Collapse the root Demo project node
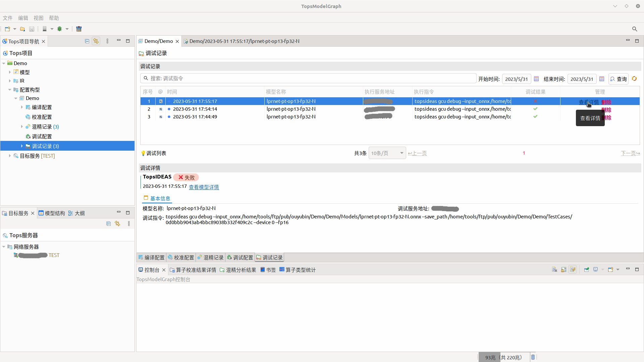644x362 pixels. (4, 63)
